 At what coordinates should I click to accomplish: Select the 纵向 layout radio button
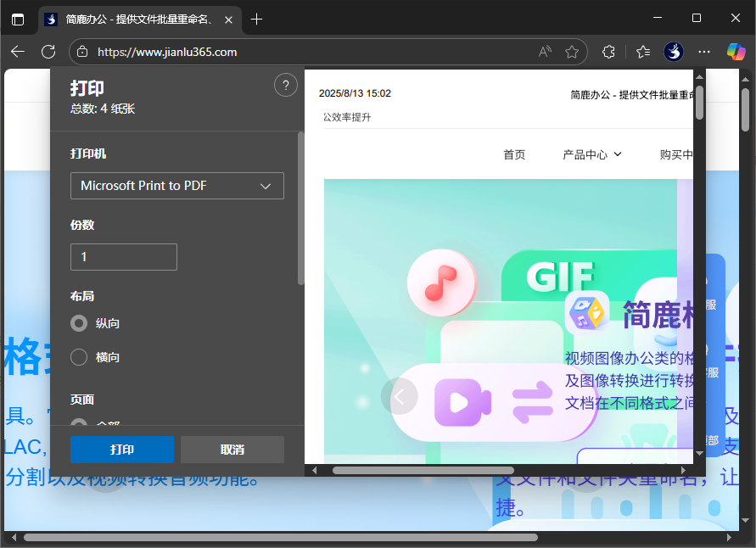click(x=77, y=323)
